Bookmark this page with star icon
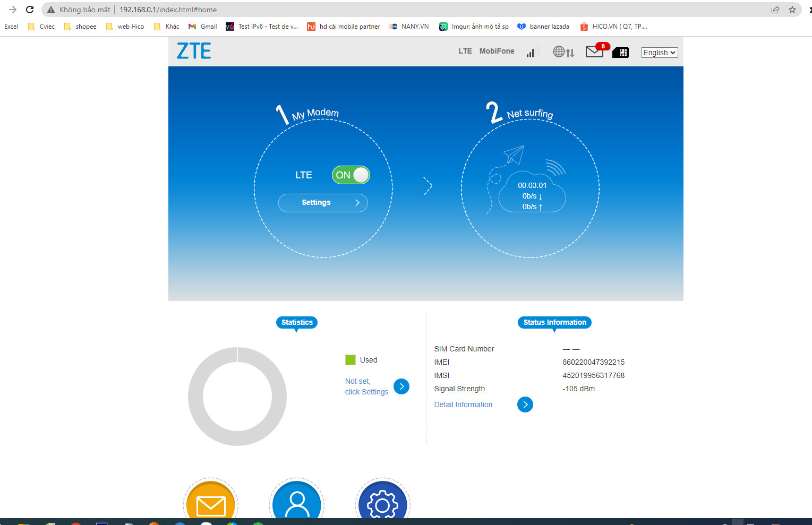 pos(792,10)
